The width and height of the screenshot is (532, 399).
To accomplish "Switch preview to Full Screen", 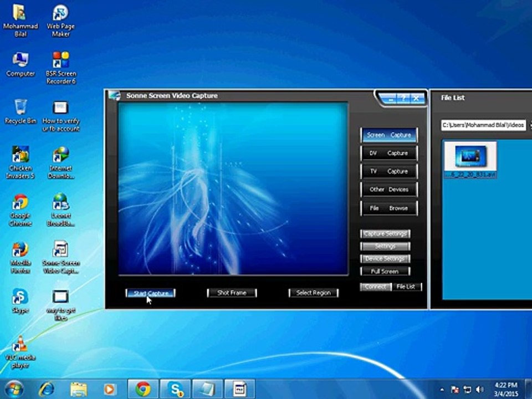I will [x=385, y=271].
